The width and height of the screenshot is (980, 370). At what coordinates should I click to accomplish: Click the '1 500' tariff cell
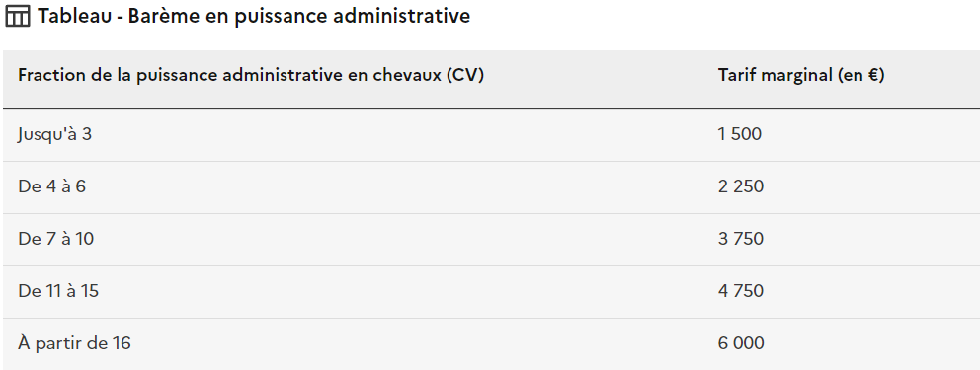point(739,134)
